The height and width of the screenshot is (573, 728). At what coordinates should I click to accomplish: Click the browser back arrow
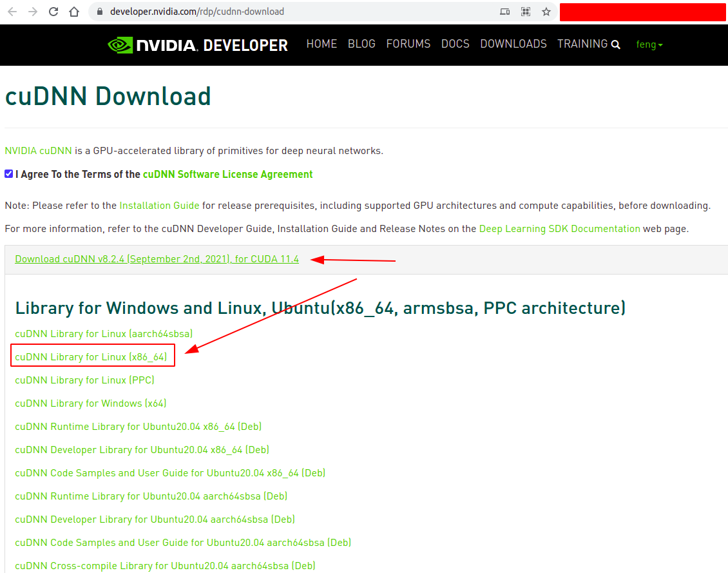(x=12, y=12)
